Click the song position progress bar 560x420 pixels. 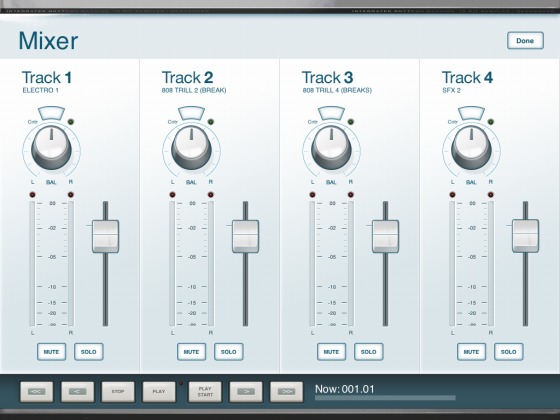(x=385, y=398)
